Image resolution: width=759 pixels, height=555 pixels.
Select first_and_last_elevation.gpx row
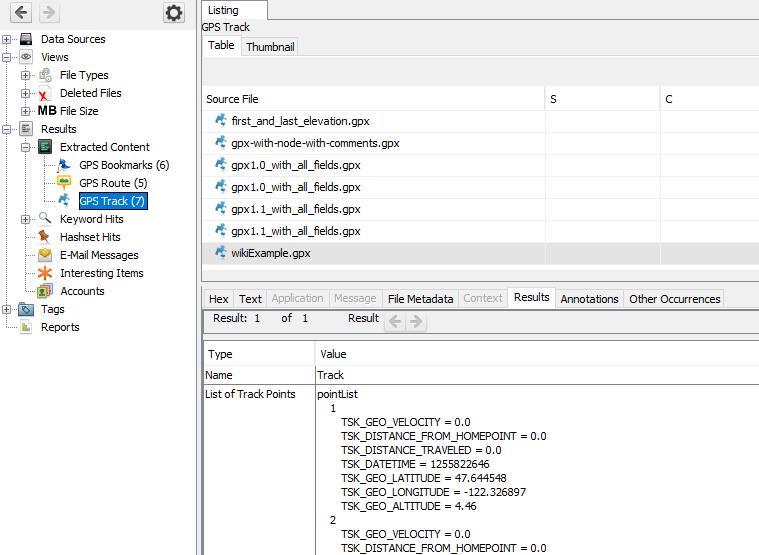pyautogui.click(x=300, y=121)
